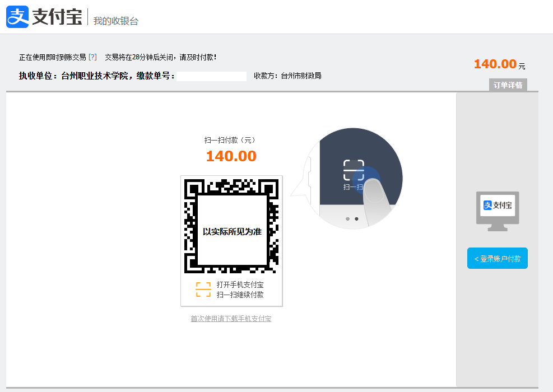The height and width of the screenshot is (392, 553).
Task: Click 登录账户付款 to pay by account login
Action: coord(498,259)
